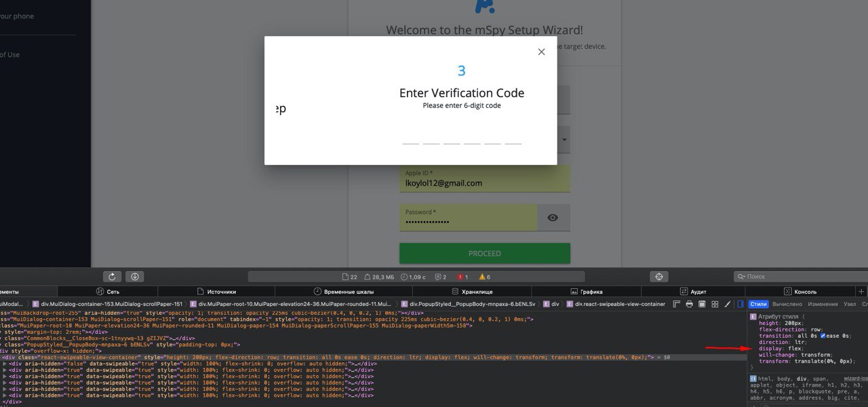This screenshot has height=407, width=868.
Task: Toggle compositing borders icon
Action: tap(702, 304)
